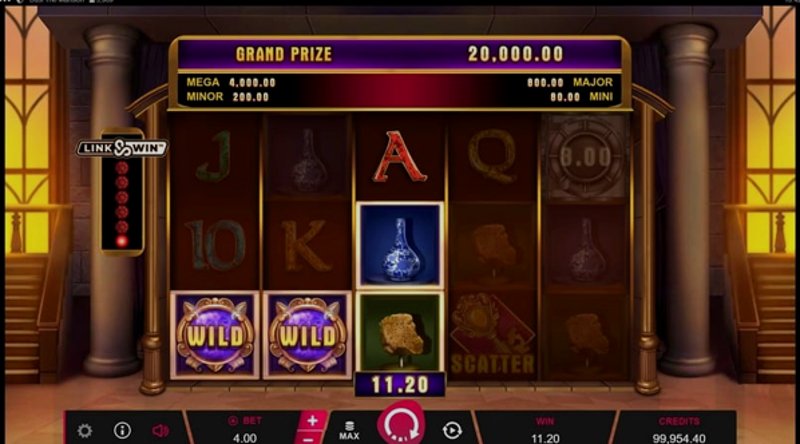Select the MAX bet coins icon
This screenshot has width=800, height=444.
[349, 430]
